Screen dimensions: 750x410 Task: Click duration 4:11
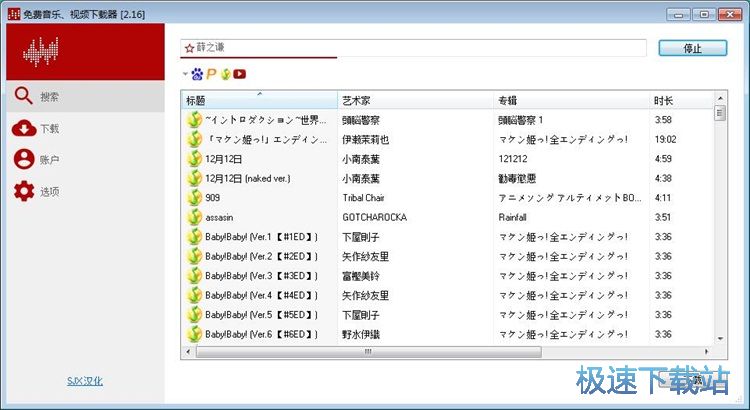point(662,198)
